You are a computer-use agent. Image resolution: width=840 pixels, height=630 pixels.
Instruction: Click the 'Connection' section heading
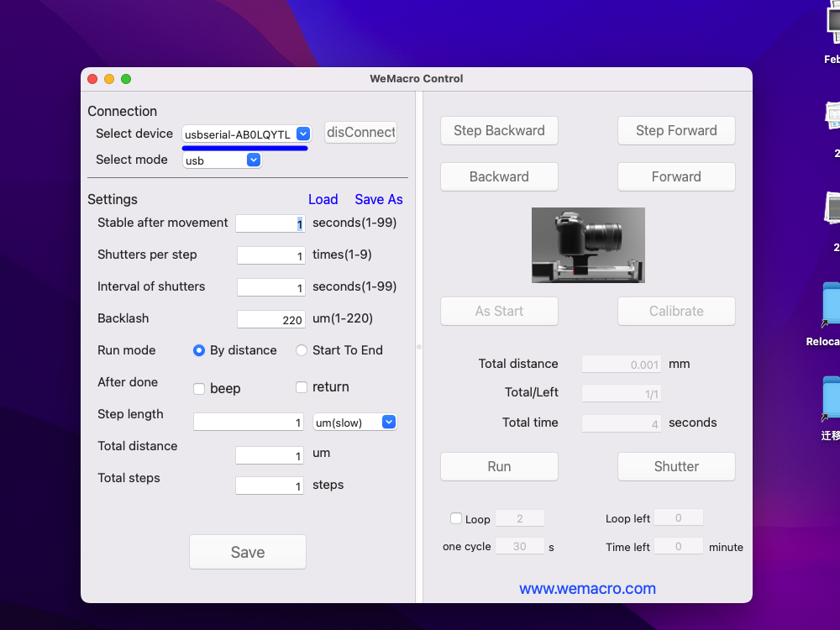[122, 111]
